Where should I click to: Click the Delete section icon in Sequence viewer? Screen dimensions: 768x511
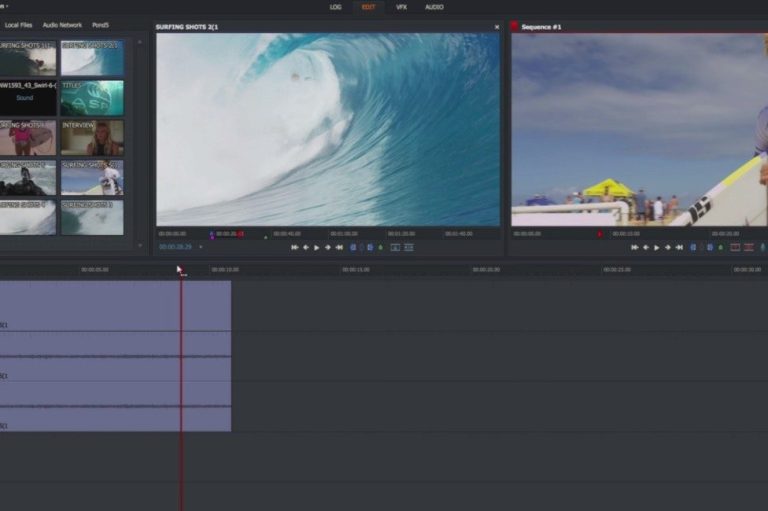[x=749, y=247]
